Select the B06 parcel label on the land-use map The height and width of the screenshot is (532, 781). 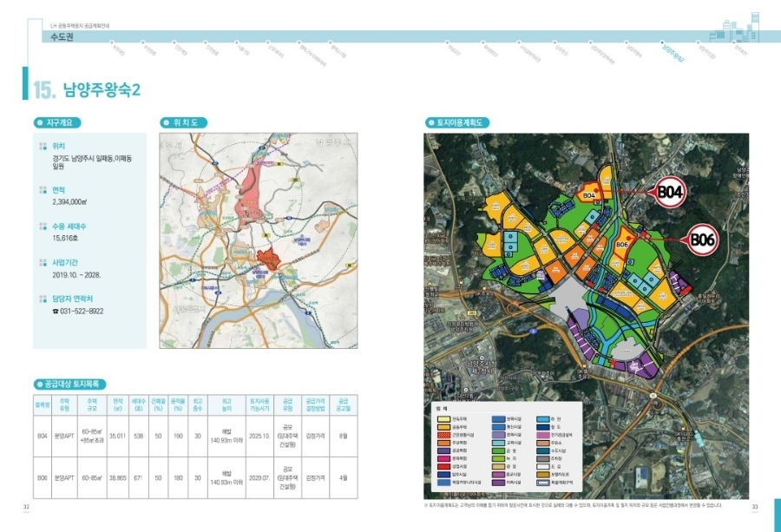pos(621,245)
